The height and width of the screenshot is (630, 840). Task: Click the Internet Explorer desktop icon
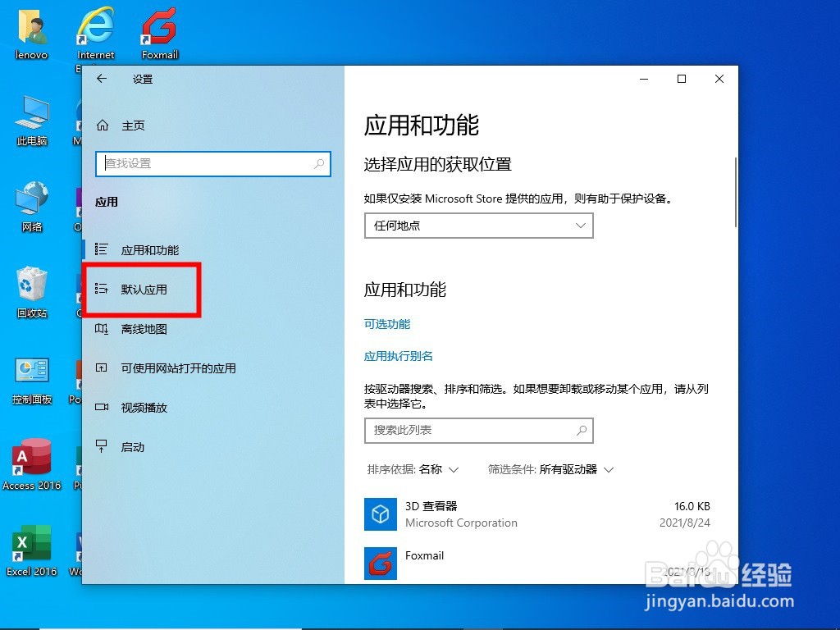pos(95,34)
